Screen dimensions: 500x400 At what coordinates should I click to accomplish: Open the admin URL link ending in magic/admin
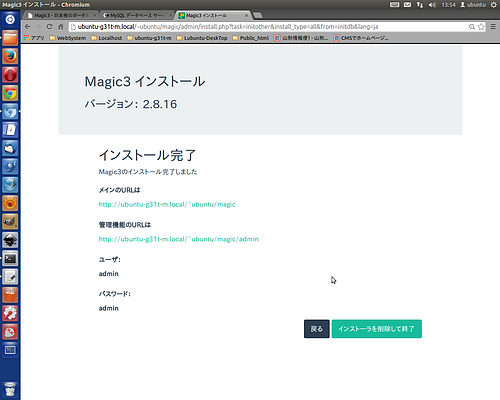pos(179,239)
